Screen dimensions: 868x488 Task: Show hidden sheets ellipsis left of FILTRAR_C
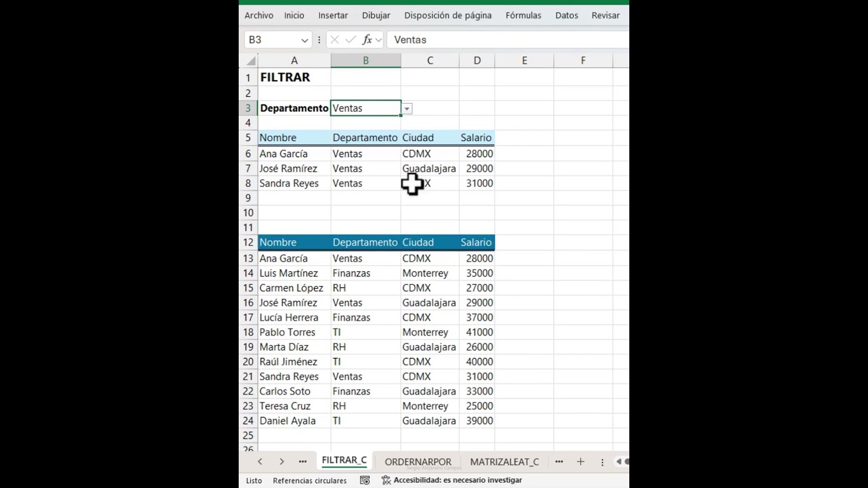point(302,462)
